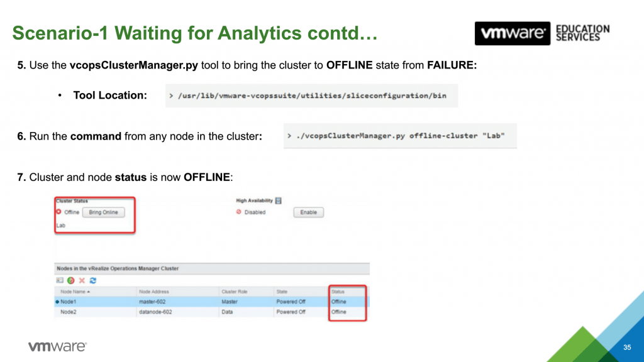Image resolution: width=644 pixels, height=362 pixels.
Task: Click the State column header
Action: click(x=282, y=292)
